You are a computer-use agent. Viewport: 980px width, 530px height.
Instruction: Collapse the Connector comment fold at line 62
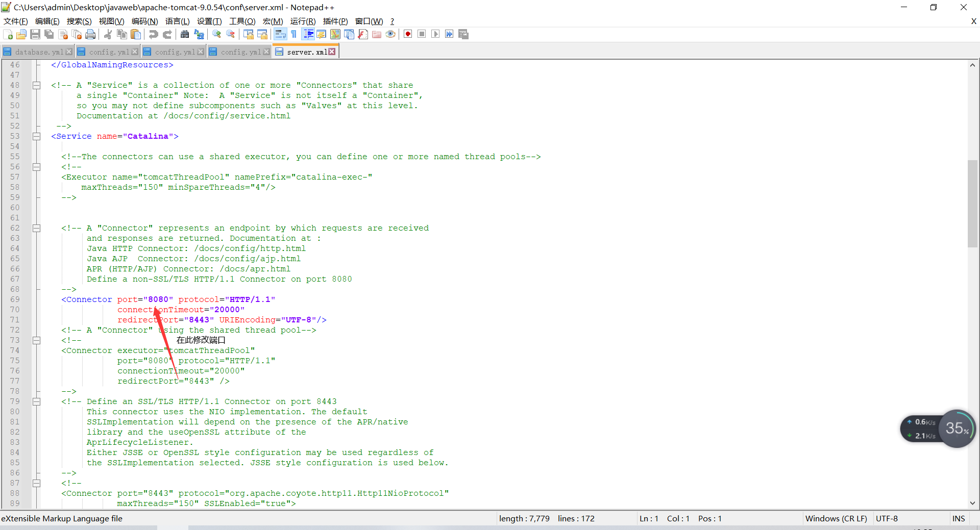(37, 228)
